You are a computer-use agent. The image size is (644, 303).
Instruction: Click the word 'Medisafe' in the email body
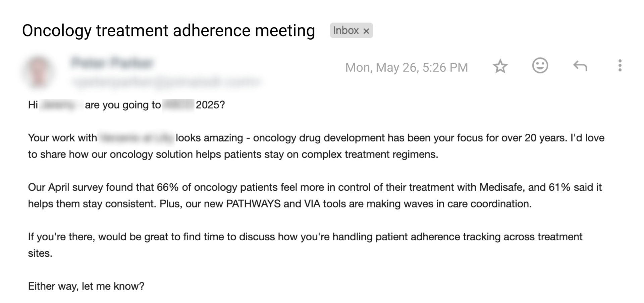click(x=501, y=187)
